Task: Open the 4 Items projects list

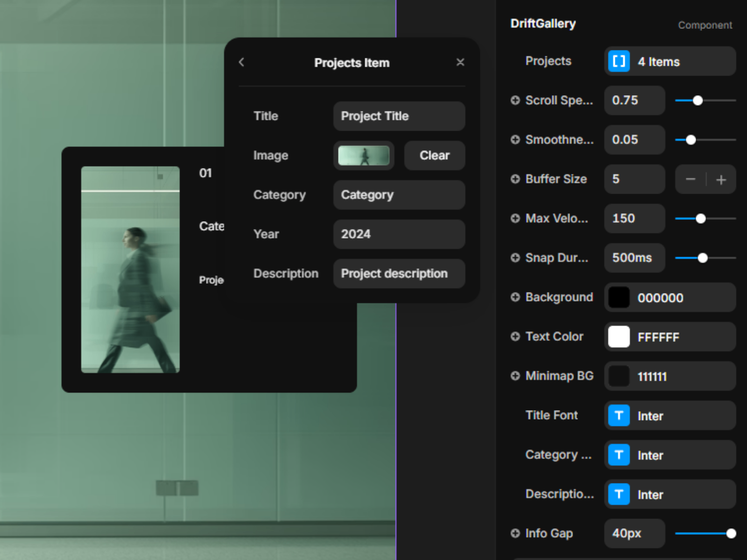Action: pyautogui.click(x=682, y=61)
